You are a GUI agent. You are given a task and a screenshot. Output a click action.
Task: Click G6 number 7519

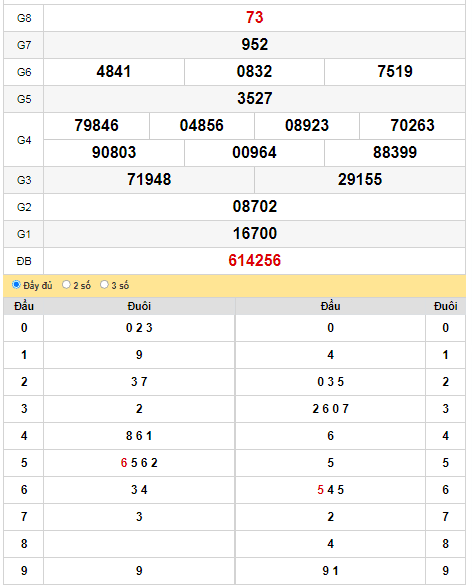point(395,72)
